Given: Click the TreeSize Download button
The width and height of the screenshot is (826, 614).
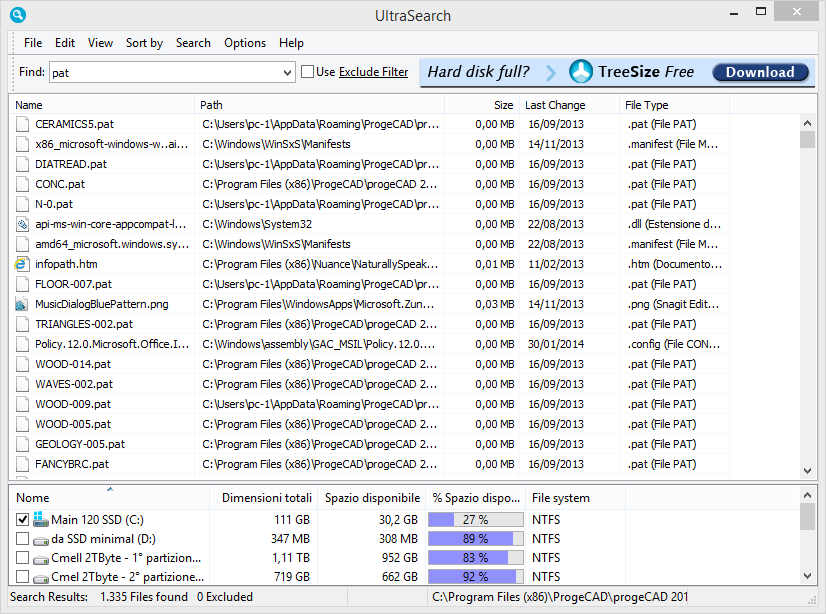Looking at the screenshot, I should click(x=760, y=72).
